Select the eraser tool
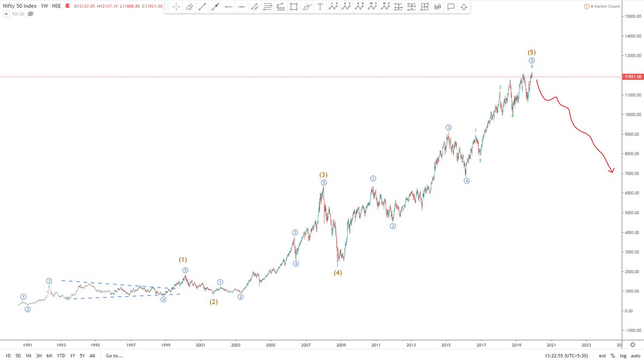Viewport: 644px width, 362px height. pyautogui.click(x=189, y=7)
